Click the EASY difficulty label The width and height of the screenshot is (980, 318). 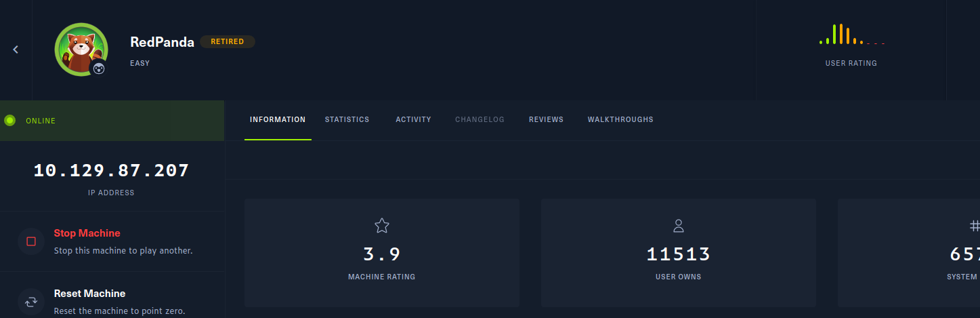[x=140, y=63]
